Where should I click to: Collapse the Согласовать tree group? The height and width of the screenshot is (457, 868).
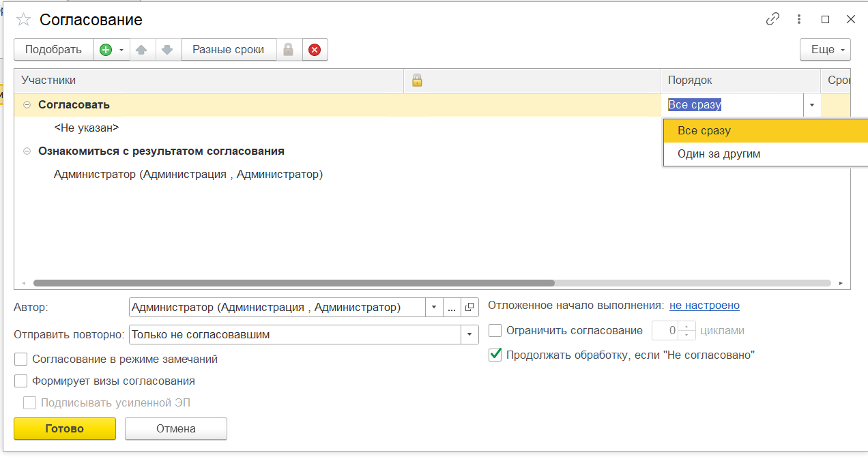[x=27, y=105]
